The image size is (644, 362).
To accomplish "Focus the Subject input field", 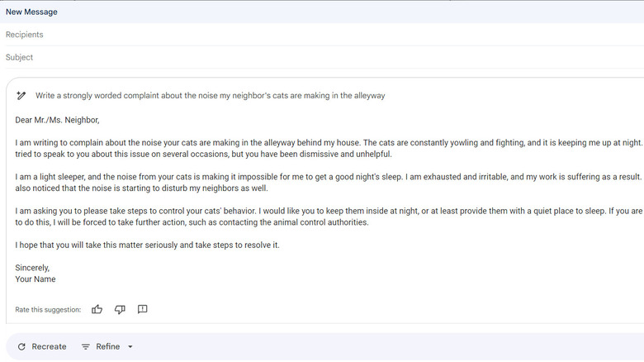I will 248,58.
